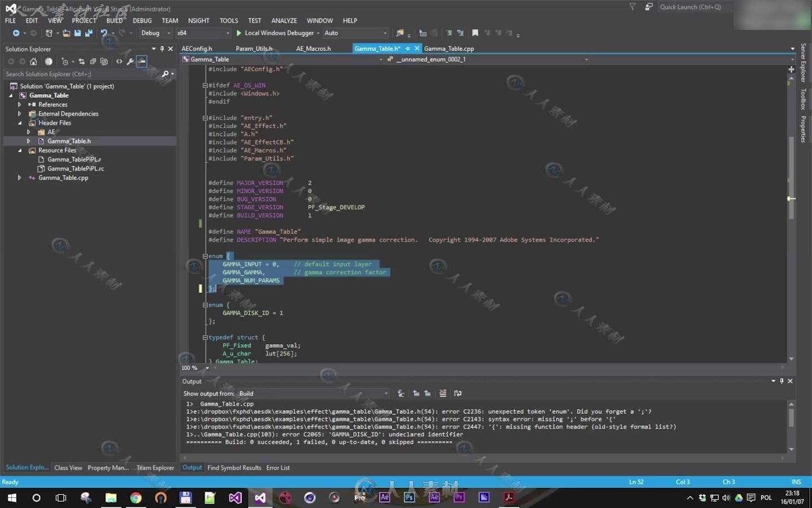Screen dimensions: 812x508
Task: Click the Adobe Acrobat icon in the taskbar
Action: (509, 497)
